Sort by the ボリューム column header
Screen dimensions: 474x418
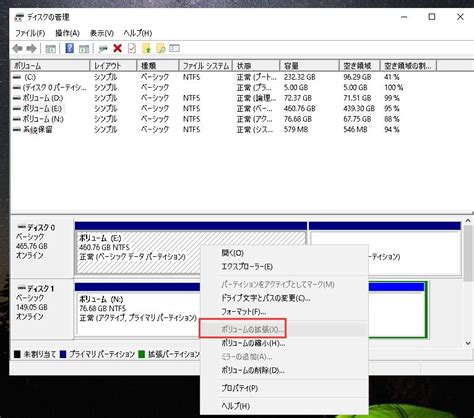click(50, 66)
